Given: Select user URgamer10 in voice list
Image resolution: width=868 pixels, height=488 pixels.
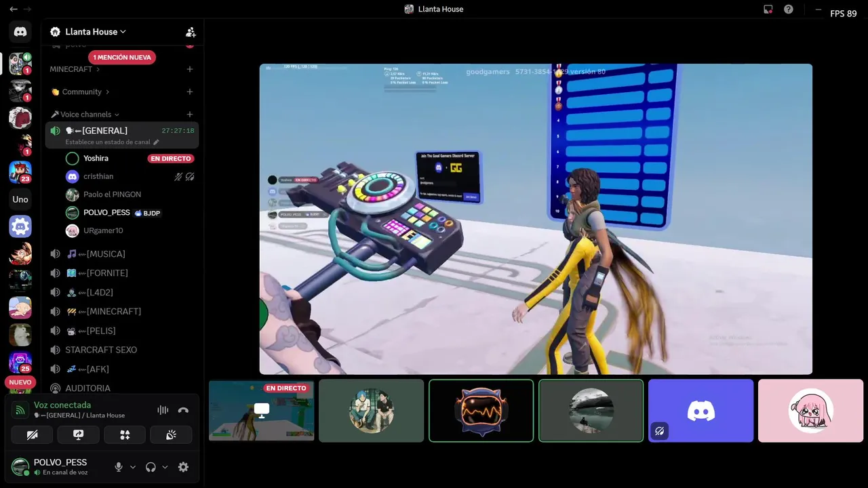Looking at the screenshot, I should click(x=103, y=230).
